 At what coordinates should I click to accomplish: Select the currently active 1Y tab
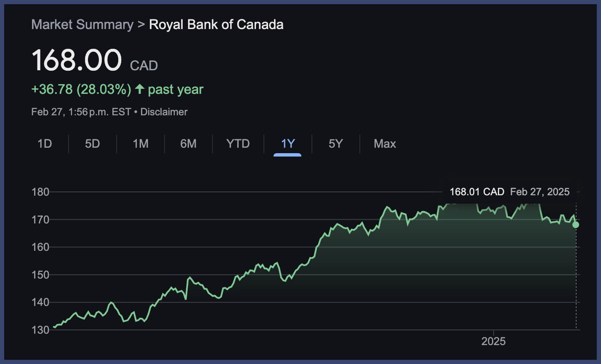point(287,144)
